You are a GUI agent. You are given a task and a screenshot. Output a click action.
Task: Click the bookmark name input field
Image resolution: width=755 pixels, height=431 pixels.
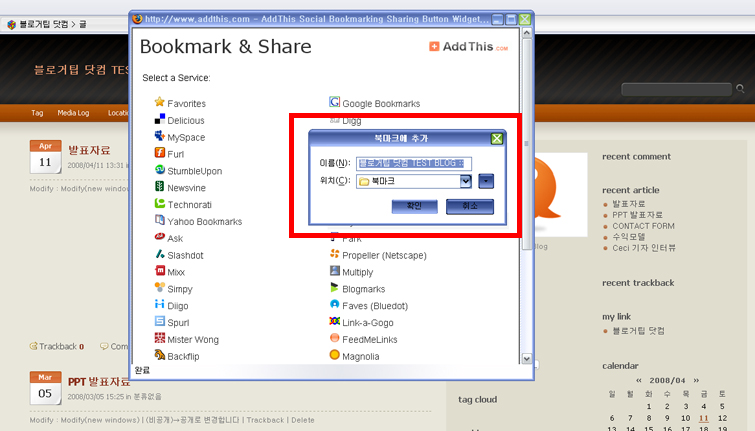point(414,163)
